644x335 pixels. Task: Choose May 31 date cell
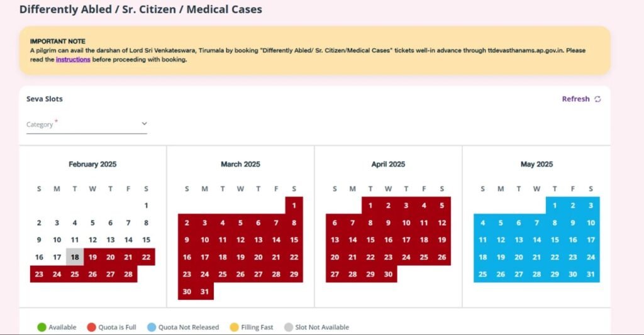[x=591, y=274]
